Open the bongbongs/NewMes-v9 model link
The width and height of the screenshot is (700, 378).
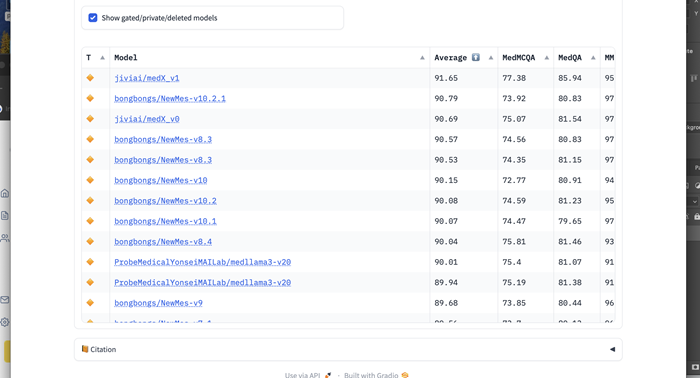pyautogui.click(x=158, y=303)
